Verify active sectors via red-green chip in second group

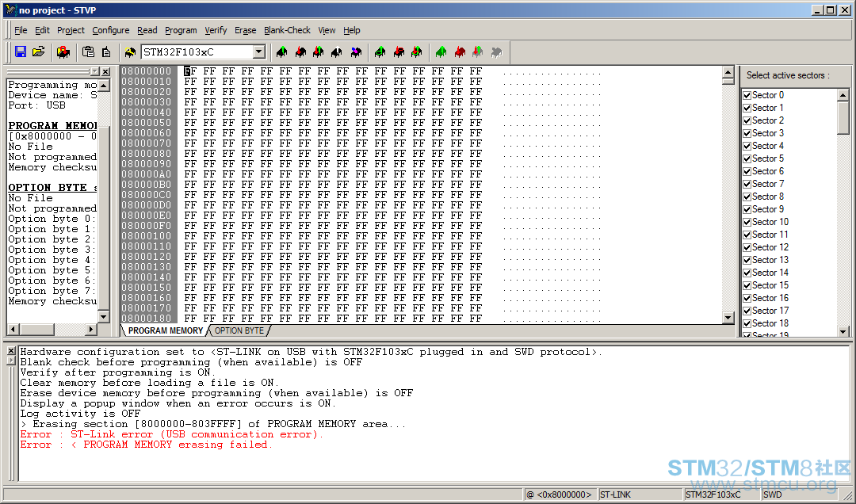(x=417, y=52)
